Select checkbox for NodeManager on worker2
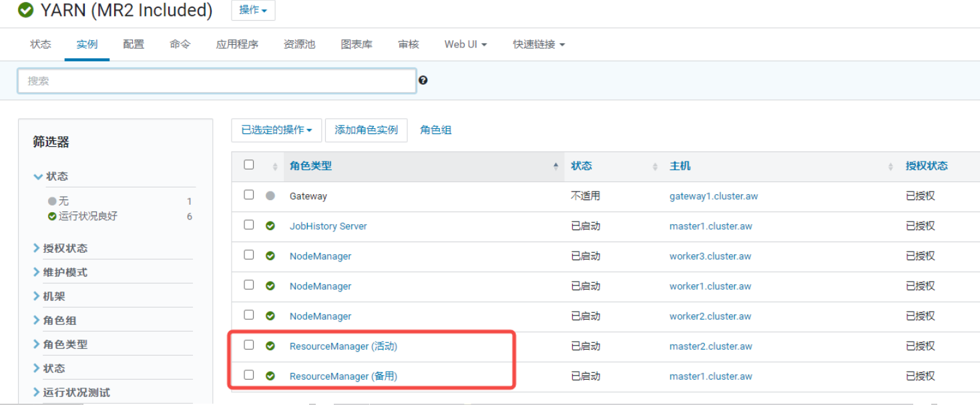The height and width of the screenshot is (405, 980). (x=249, y=315)
